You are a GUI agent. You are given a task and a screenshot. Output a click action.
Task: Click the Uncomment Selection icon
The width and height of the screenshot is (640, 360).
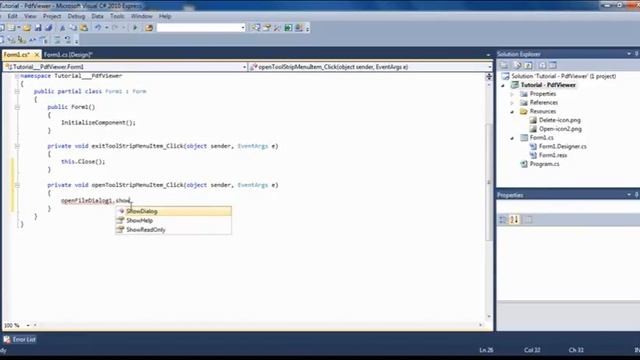(68, 40)
